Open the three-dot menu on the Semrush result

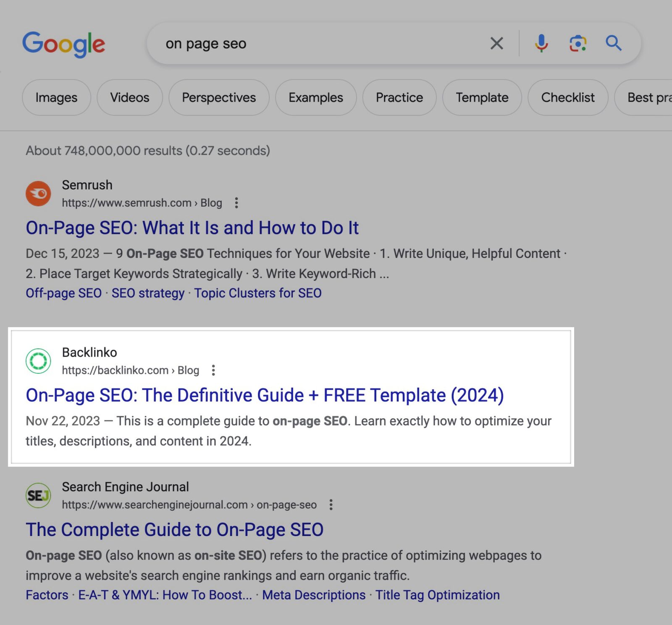[236, 203]
